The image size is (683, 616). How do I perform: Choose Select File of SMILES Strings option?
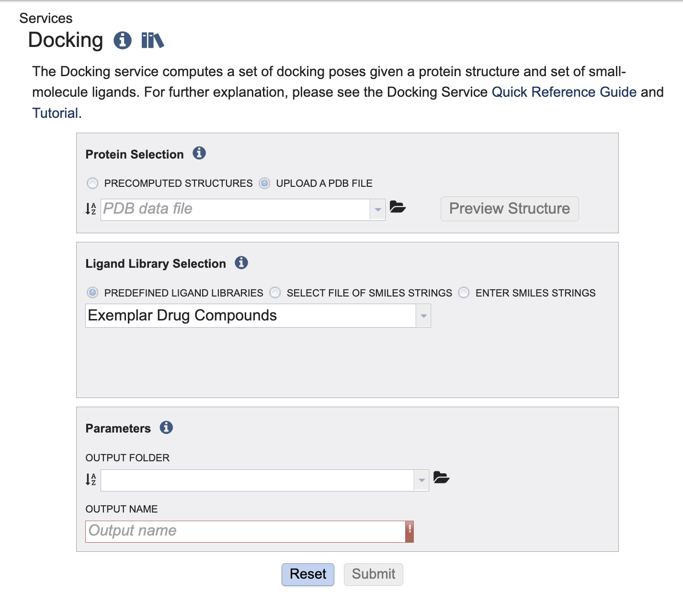coord(275,293)
